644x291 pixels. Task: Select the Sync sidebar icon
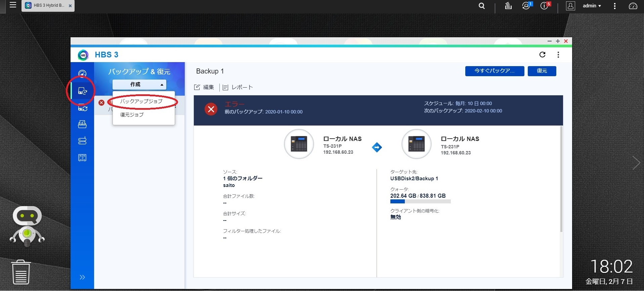point(82,108)
